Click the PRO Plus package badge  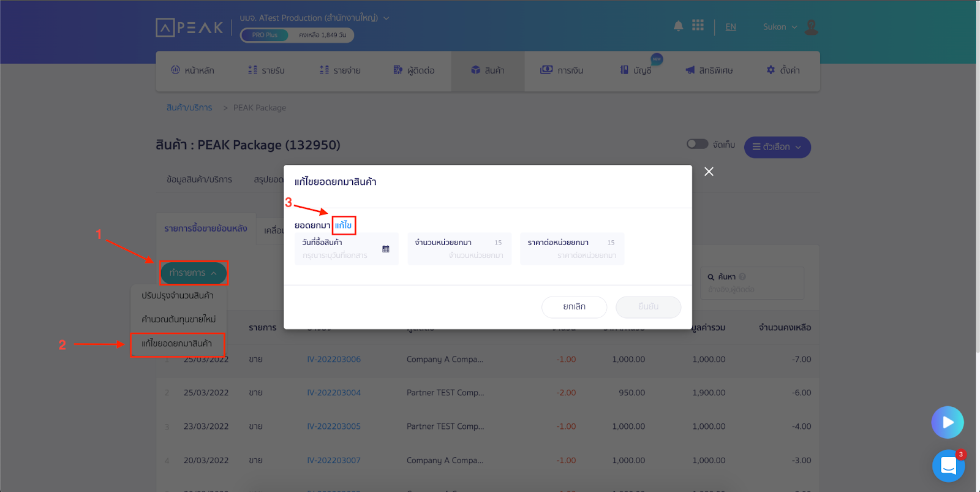265,35
